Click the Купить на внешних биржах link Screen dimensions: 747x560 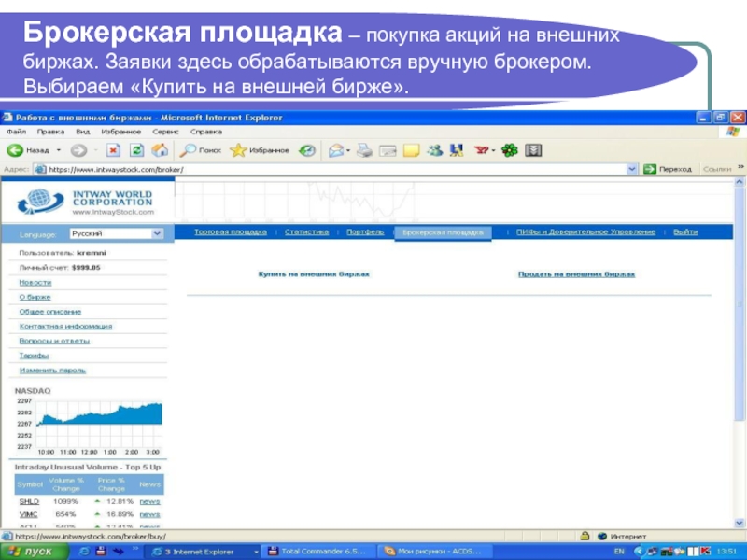[314, 274]
